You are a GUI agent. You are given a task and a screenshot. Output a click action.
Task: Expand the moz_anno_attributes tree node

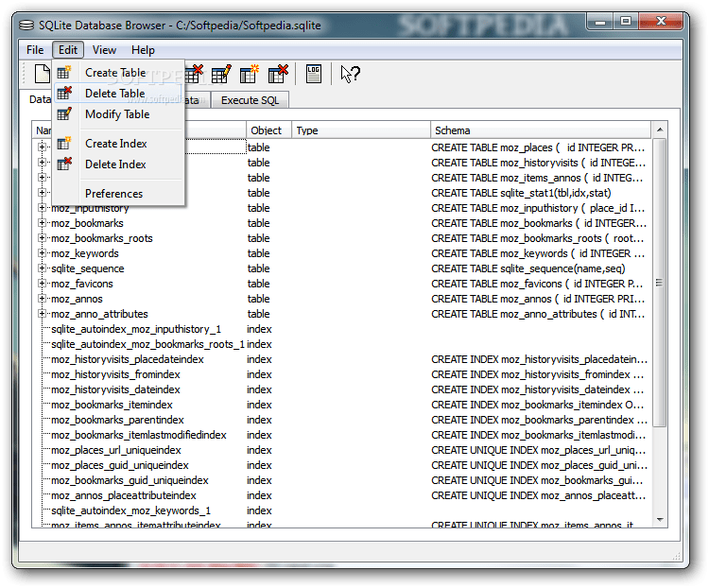42,314
